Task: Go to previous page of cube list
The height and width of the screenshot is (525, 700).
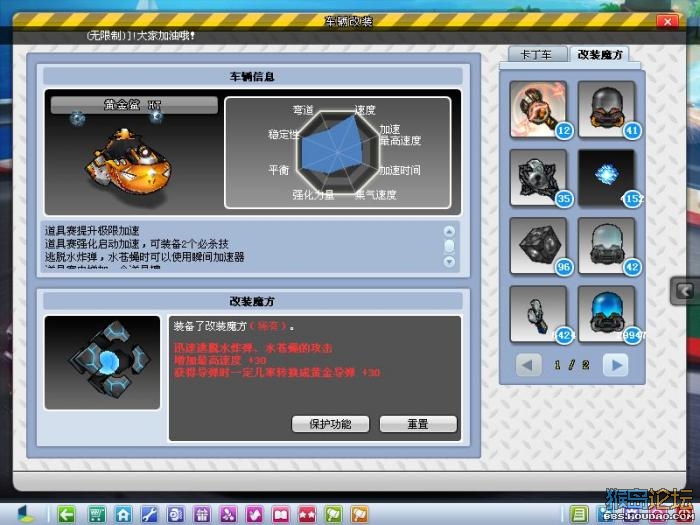Action: [528, 365]
